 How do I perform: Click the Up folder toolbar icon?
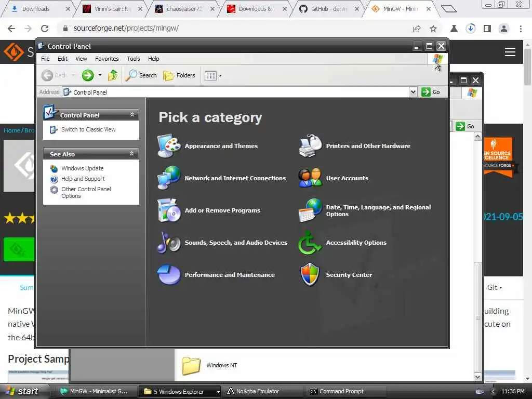tap(113, 75)
